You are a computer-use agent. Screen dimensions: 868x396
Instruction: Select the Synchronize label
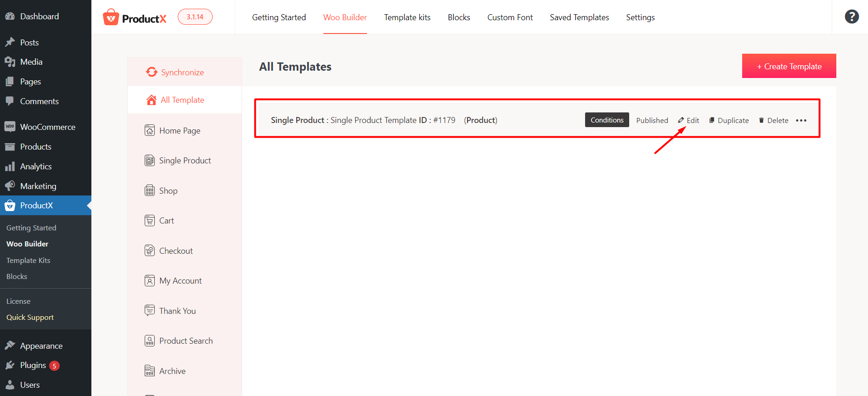point(182,73)
